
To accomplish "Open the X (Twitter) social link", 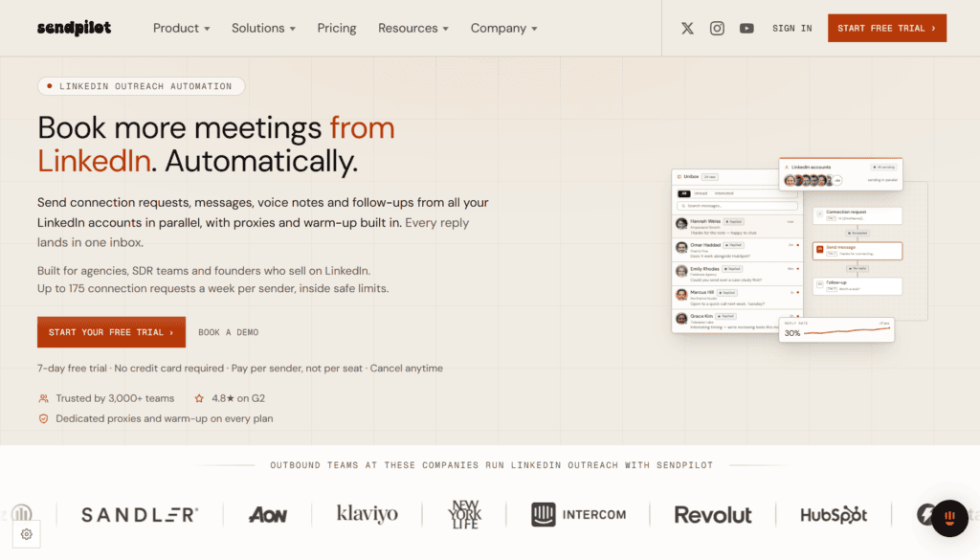I will (x=687, y=28).
